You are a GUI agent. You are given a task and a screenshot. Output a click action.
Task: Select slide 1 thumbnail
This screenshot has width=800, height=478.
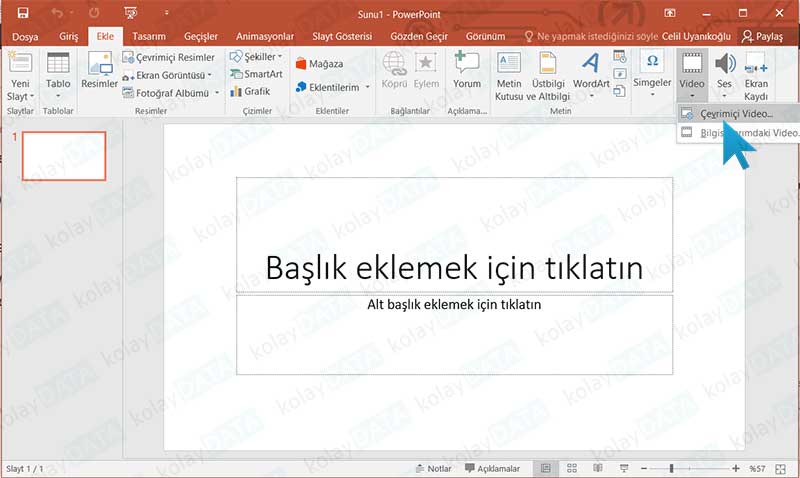(64, 156)
